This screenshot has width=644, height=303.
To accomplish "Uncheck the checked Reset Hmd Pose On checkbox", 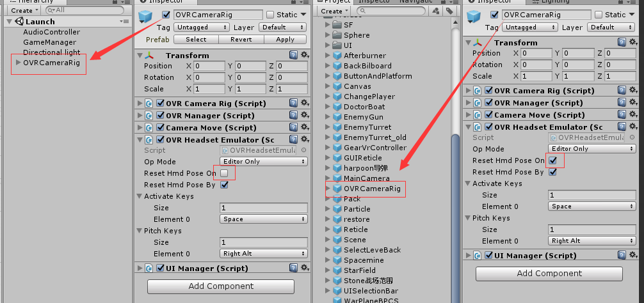I will pos(553,160).
